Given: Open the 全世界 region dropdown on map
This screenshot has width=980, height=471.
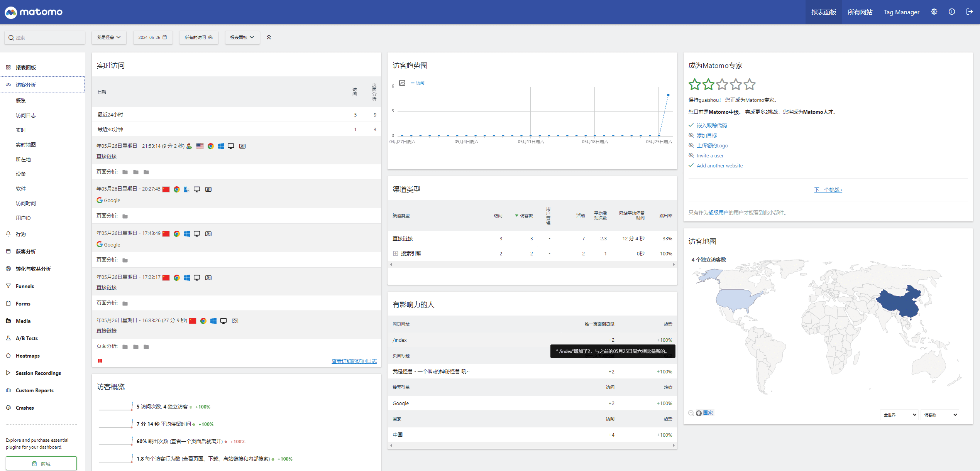Looking at the screenshot, I should pos(900,415).
